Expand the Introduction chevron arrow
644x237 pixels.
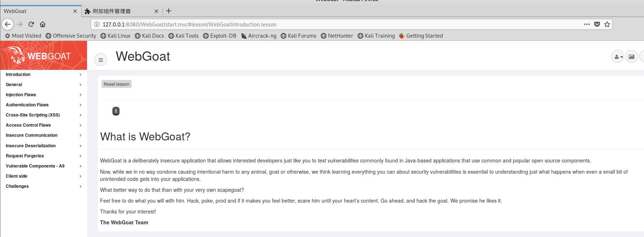click(81, 75)
